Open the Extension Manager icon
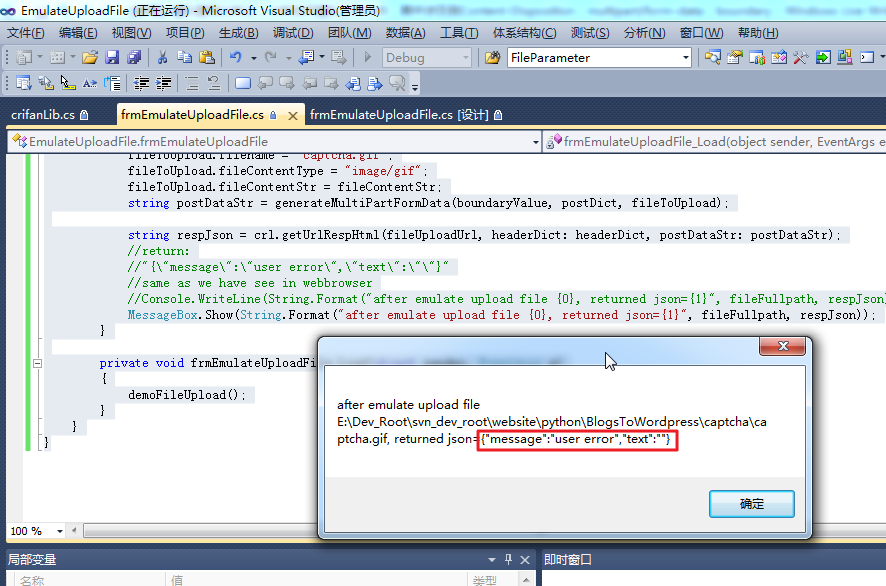Viewport: 886px width, 586px height. (845, 58)
